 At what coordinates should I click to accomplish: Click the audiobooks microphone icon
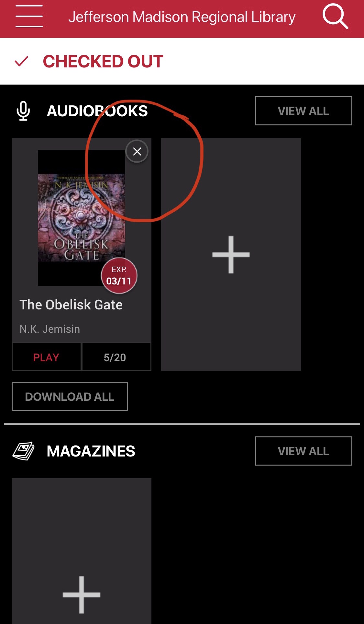(23, 111)
